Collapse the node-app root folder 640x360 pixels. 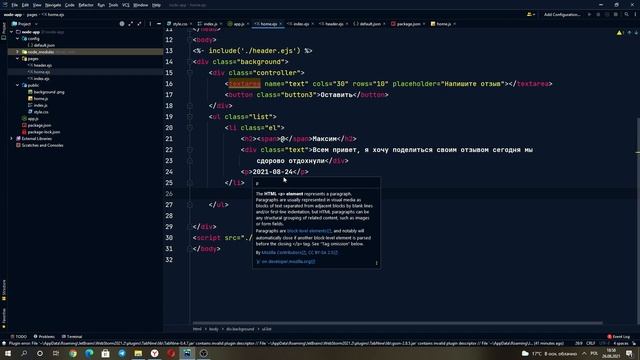pyautogui.click(x=11, y=32)
